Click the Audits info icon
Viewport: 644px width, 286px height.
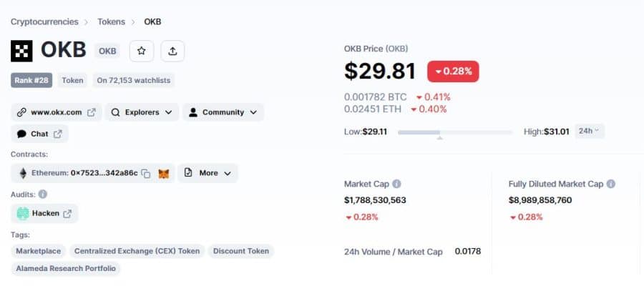click(42, 194)
